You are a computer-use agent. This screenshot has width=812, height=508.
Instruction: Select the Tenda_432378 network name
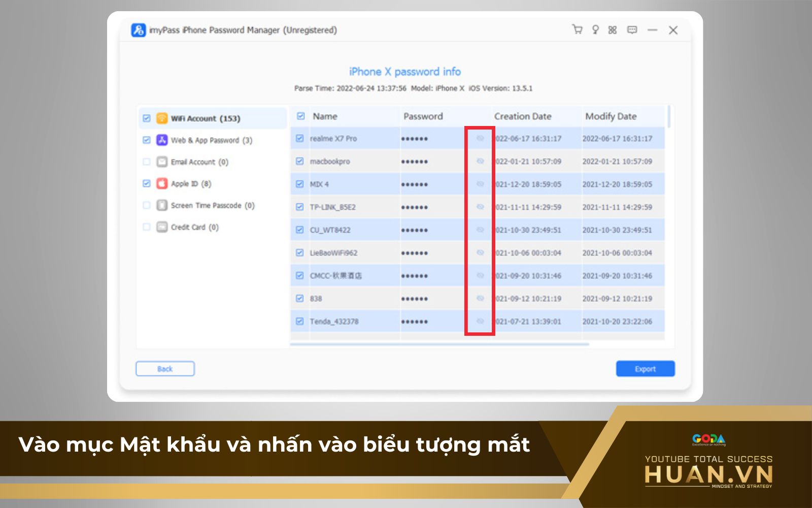[334, 321]
